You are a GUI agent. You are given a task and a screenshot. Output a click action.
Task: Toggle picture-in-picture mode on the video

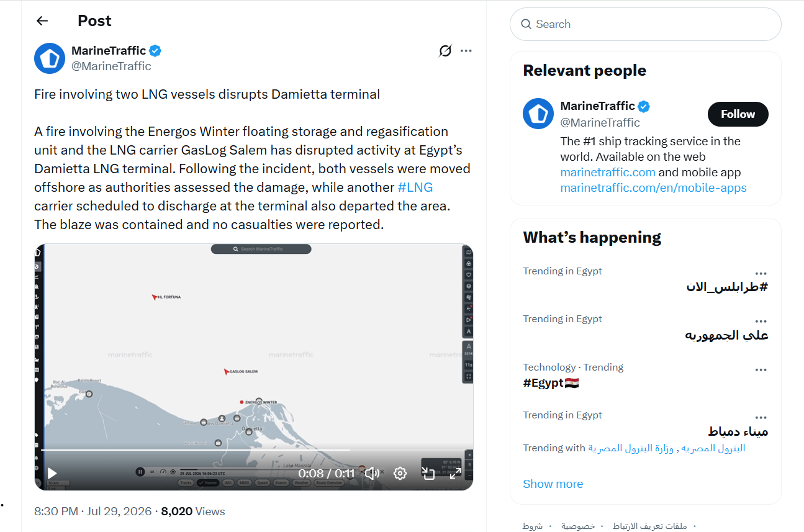[428, 474]
